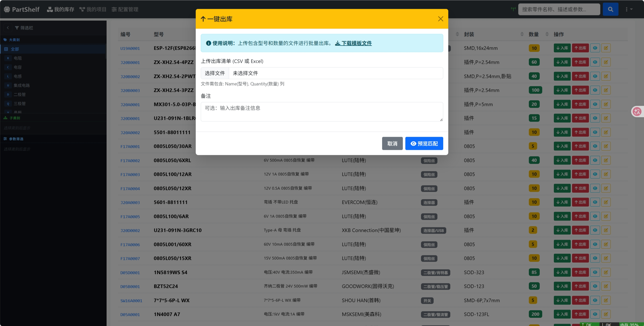Click the floating translate icon at right edge
The image size is (644, 326).
637,112
